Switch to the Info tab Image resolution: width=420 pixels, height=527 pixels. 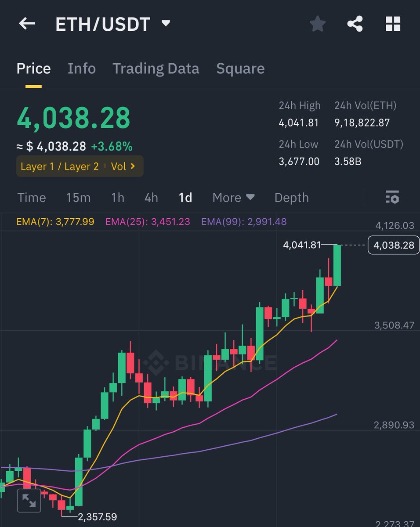tap(81, 69)
